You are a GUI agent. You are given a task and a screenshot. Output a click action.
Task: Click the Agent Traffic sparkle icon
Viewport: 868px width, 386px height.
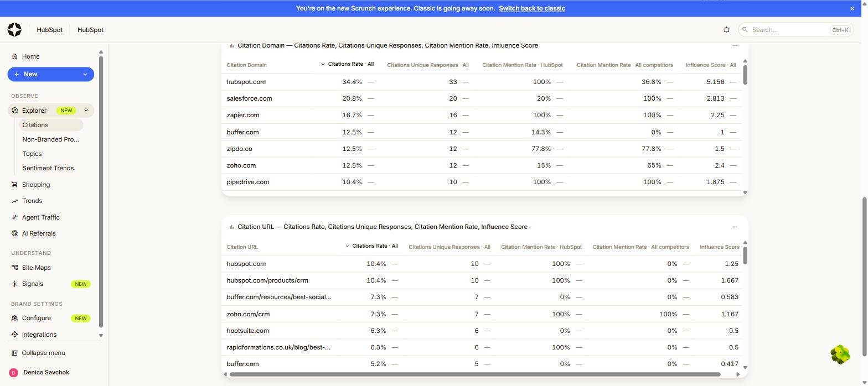click(x=14, y=217)
